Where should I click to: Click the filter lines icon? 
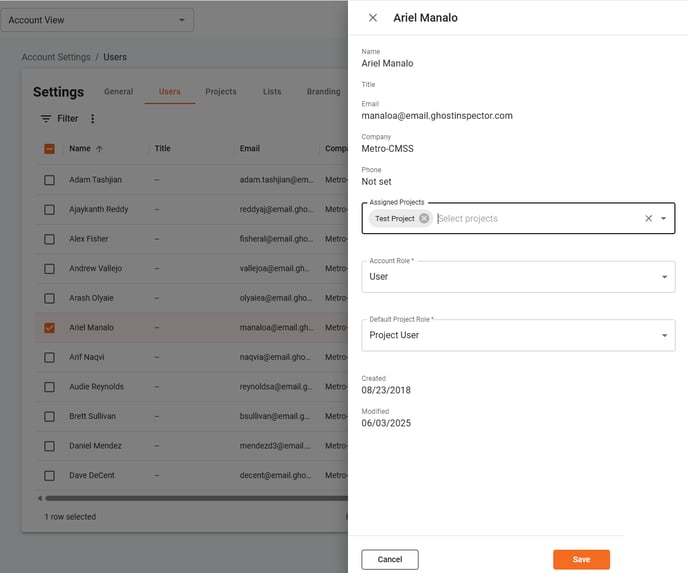(x=46, y=118)
